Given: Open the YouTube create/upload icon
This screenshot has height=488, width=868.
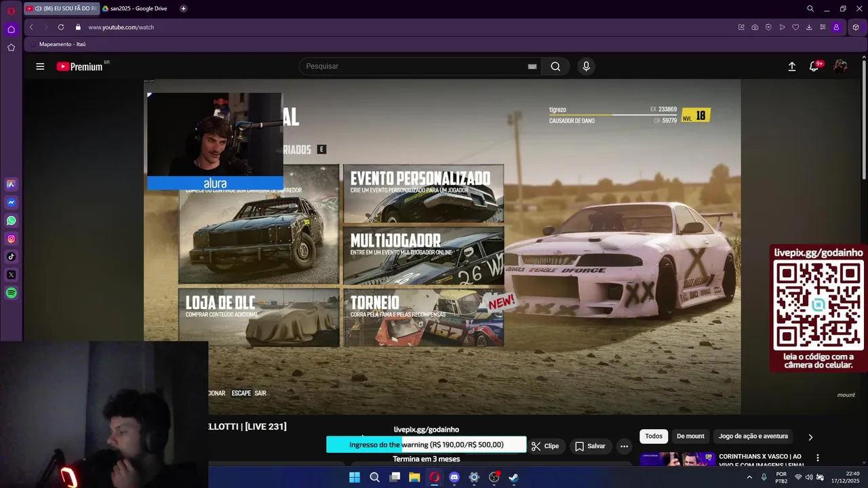Looking at the screenshot, I should 791,66.
